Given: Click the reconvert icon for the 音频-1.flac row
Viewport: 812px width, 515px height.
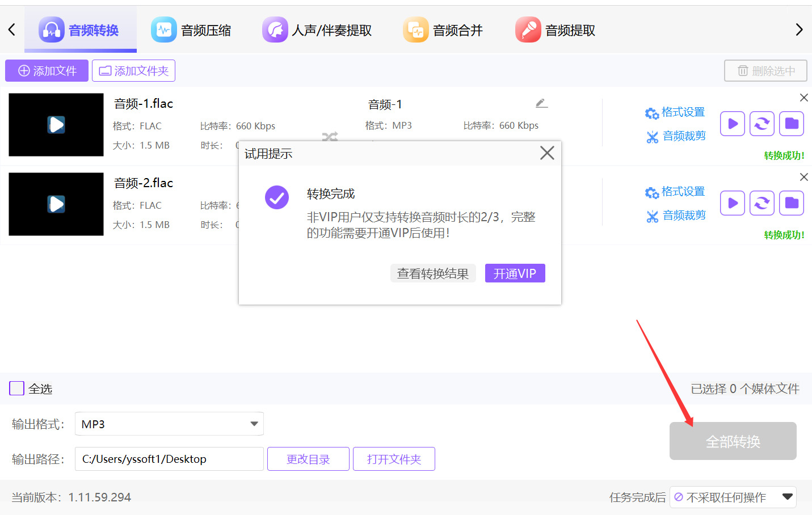Looking at the screenshot, I should click(x=762, y=124).
